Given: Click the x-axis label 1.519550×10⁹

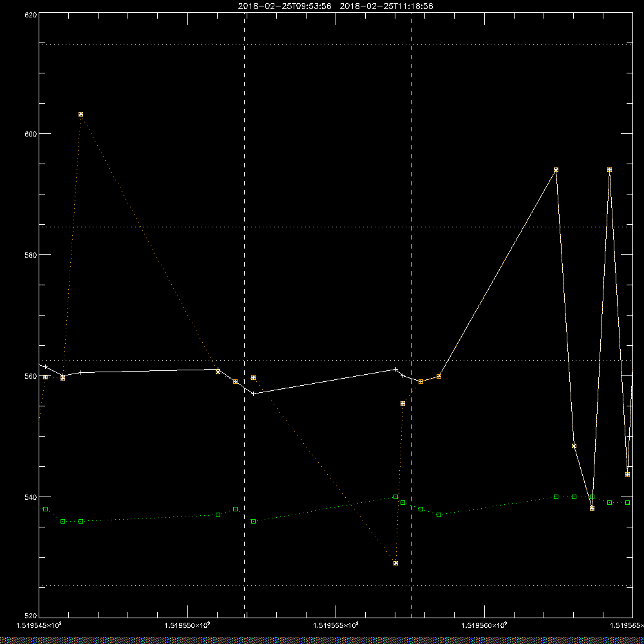Looking at the screenshot, I should 187,625.
